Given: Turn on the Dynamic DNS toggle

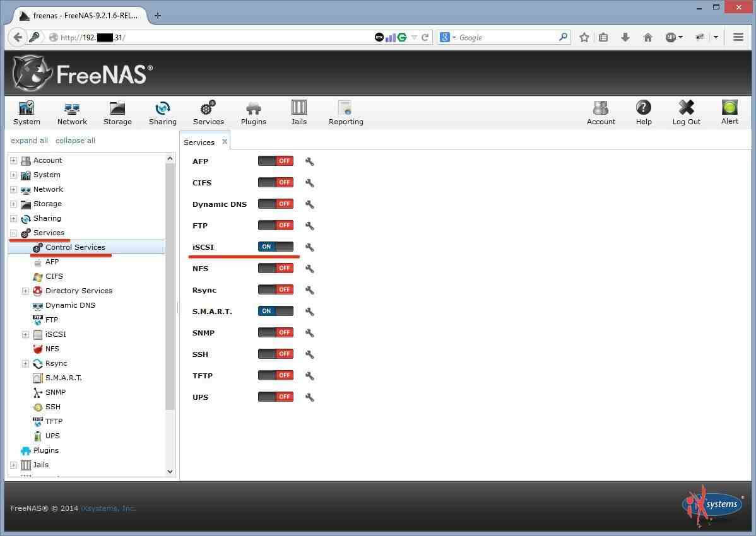Looking at the screenshot, I should point(275,204).
